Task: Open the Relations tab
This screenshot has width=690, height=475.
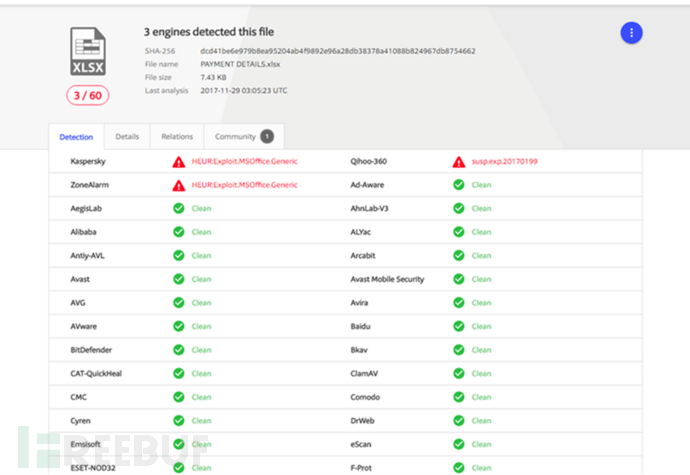Action: tap(177, 136)
